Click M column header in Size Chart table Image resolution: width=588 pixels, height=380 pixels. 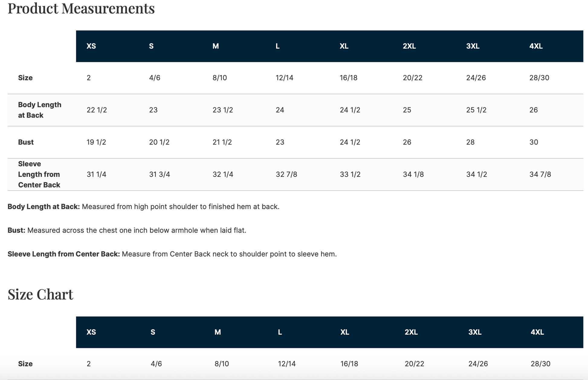coord(218,332)
